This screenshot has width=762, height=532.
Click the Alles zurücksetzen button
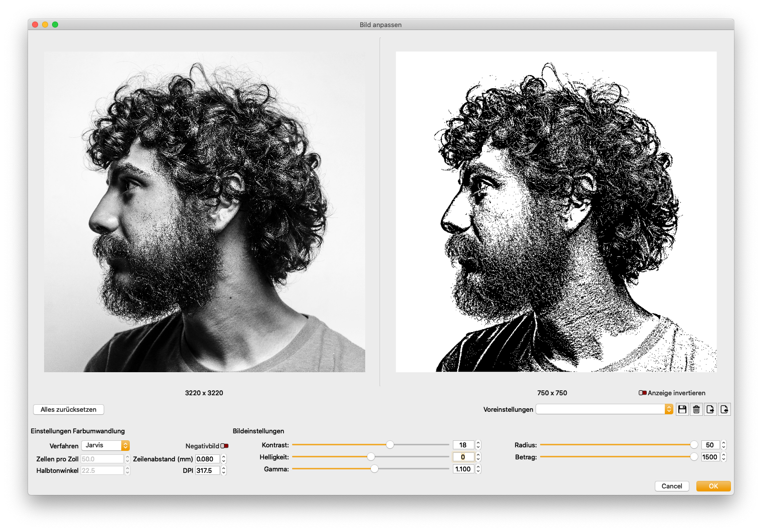coord(69,409)
